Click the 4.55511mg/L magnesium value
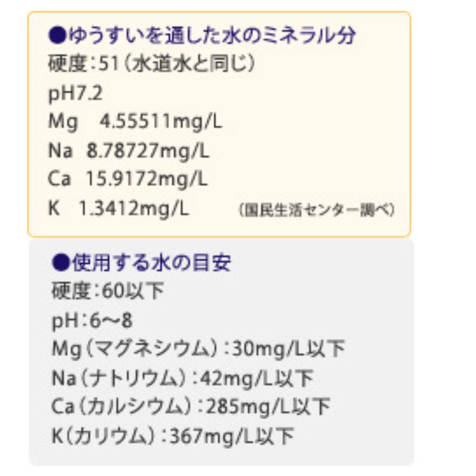476x476 pixels. click(x=161, y=122)
